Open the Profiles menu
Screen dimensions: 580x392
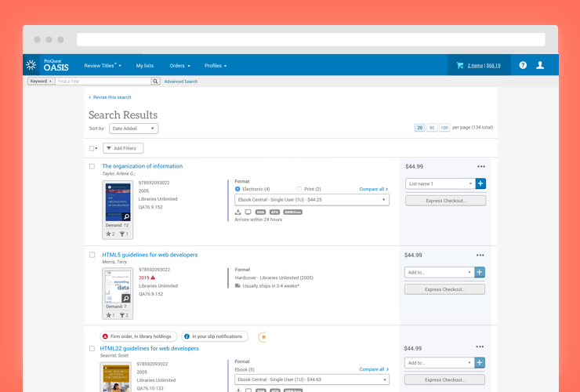[x=216, y=66]
